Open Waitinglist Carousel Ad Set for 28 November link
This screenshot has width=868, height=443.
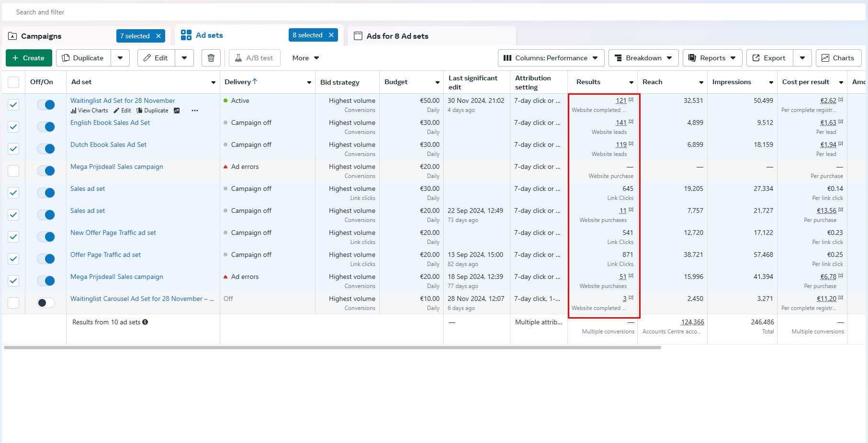[142, 299]
